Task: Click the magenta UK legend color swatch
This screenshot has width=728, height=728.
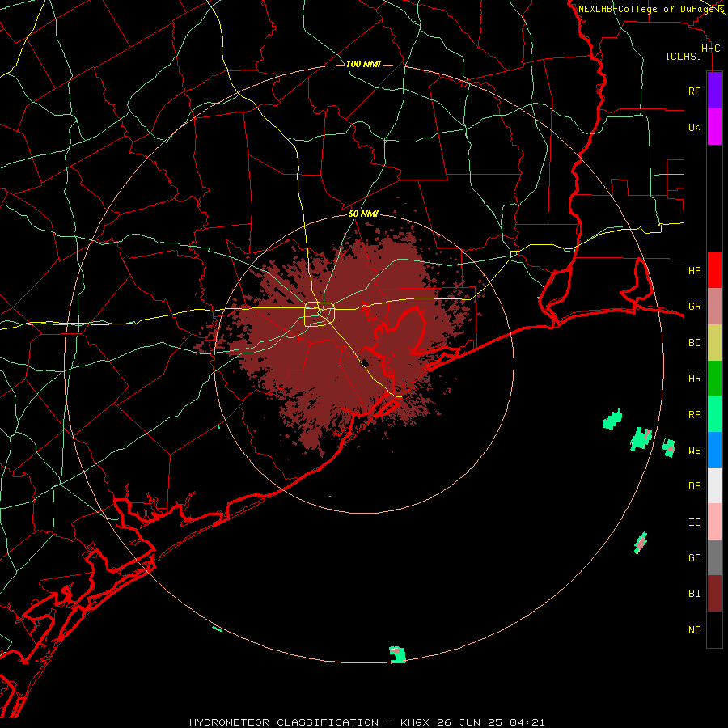Action: (x=714, y=127)
